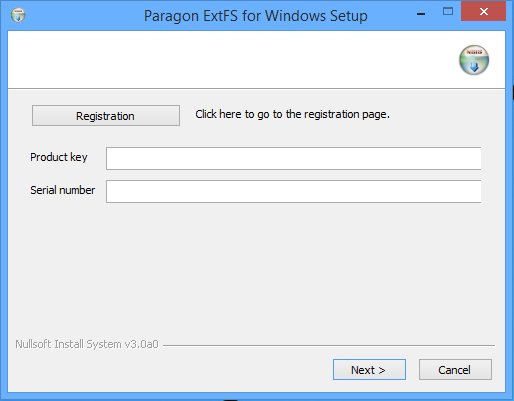Click the 'Click here to go to the registration page' text

tap(292, 114)
